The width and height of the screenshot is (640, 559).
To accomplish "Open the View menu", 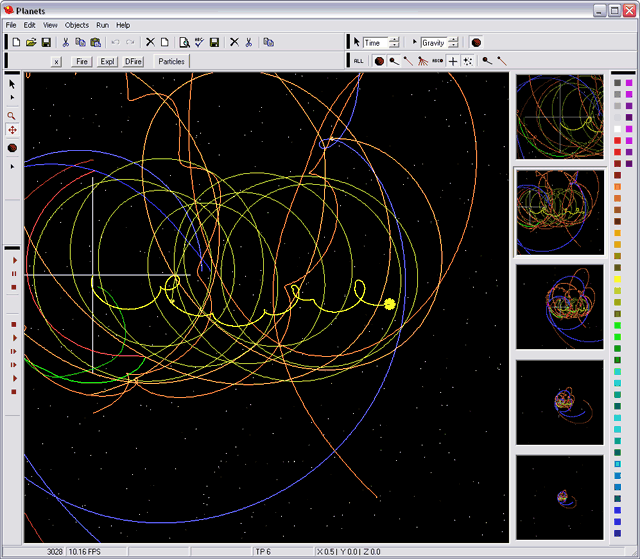I will click(x=50, y=25).
